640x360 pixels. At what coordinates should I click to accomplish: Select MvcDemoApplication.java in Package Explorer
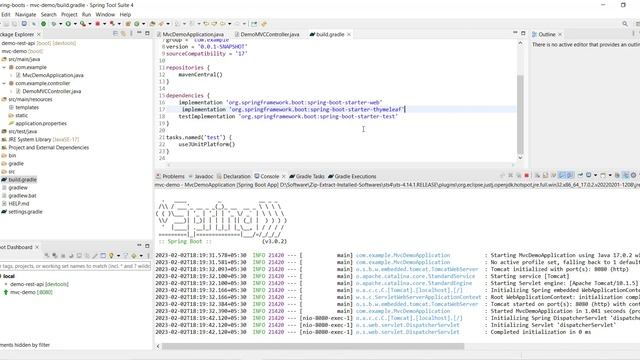coord(53,75)
